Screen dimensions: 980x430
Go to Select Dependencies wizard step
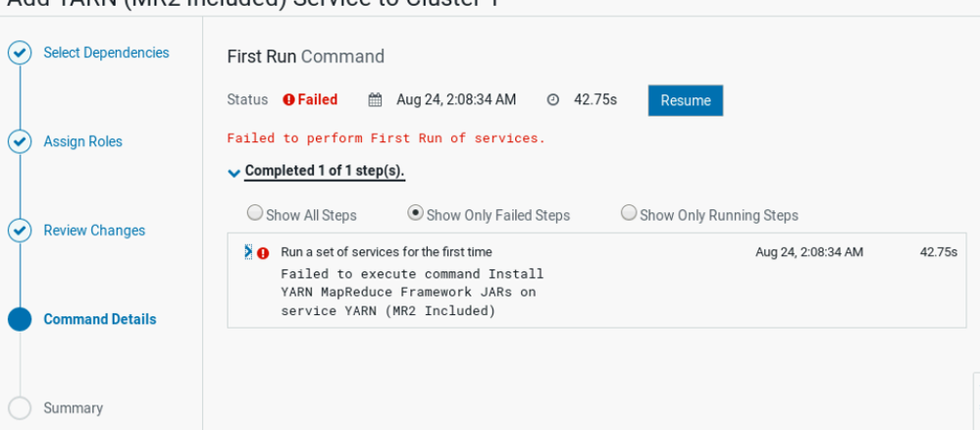pos(106,53)
